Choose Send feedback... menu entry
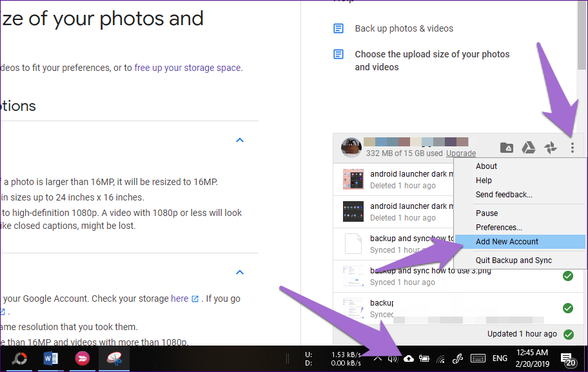The width and height of the screenshot is (588, 372). [x=504, y=195]
